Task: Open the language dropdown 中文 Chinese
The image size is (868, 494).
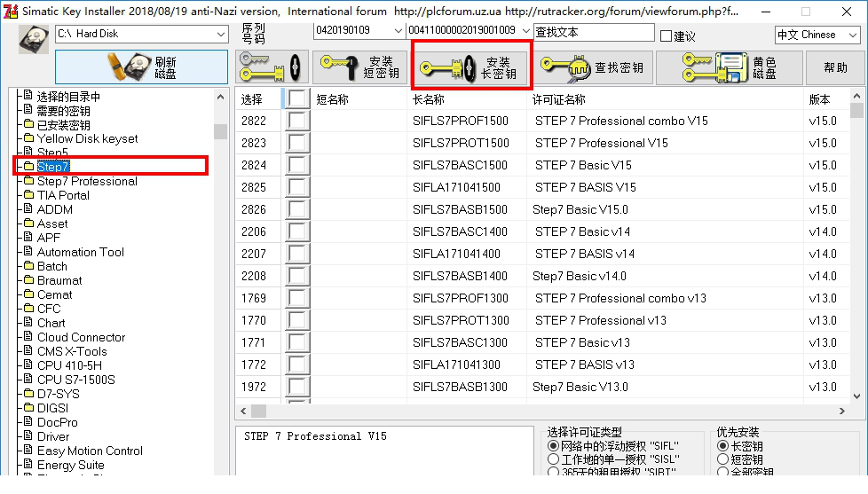Action: [853, 35]
